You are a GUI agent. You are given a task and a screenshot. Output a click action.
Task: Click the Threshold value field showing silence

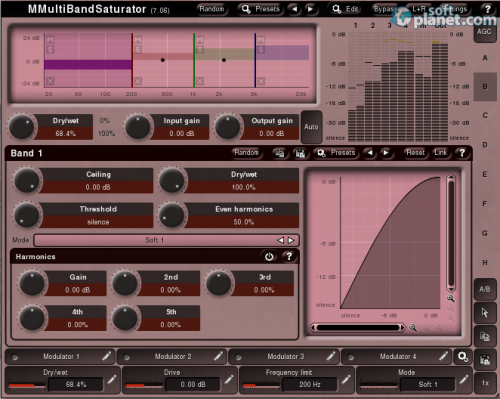click(98, 222)
